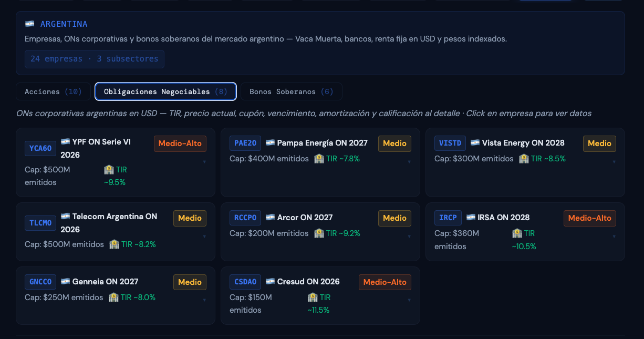644x339 pixels.
Task: Click the flag icon next to Genneia ON 2027
Action: pos(66,282)
